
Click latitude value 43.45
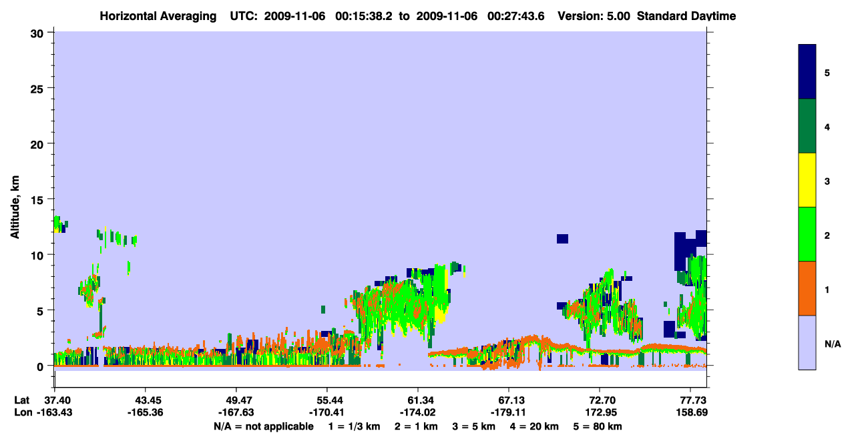(x=146, y=400)
